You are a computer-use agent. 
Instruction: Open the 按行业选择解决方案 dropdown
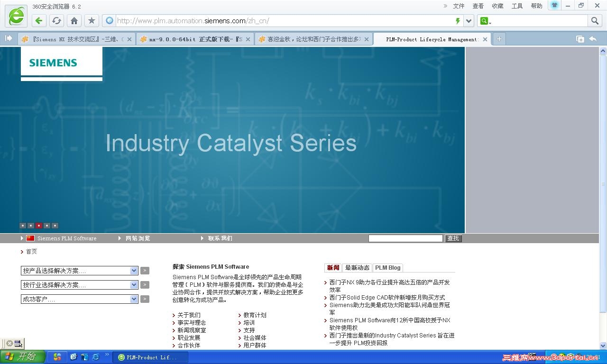click(80, 285)
